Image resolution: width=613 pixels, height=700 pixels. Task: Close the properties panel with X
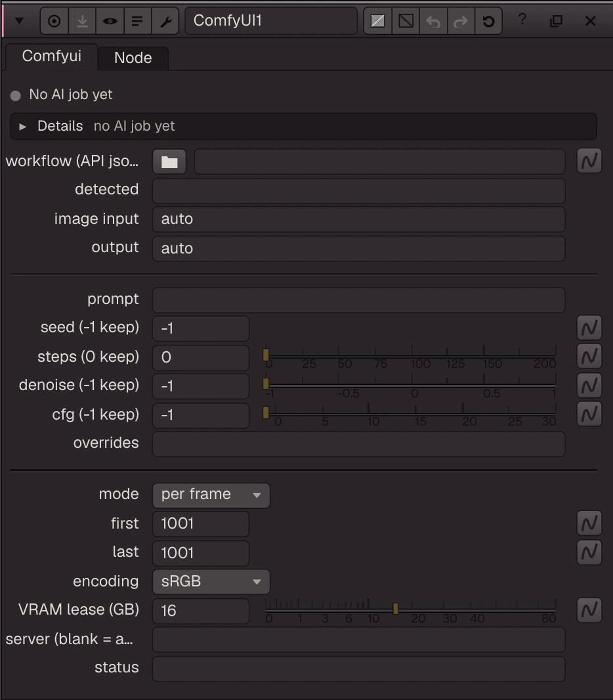590,21
